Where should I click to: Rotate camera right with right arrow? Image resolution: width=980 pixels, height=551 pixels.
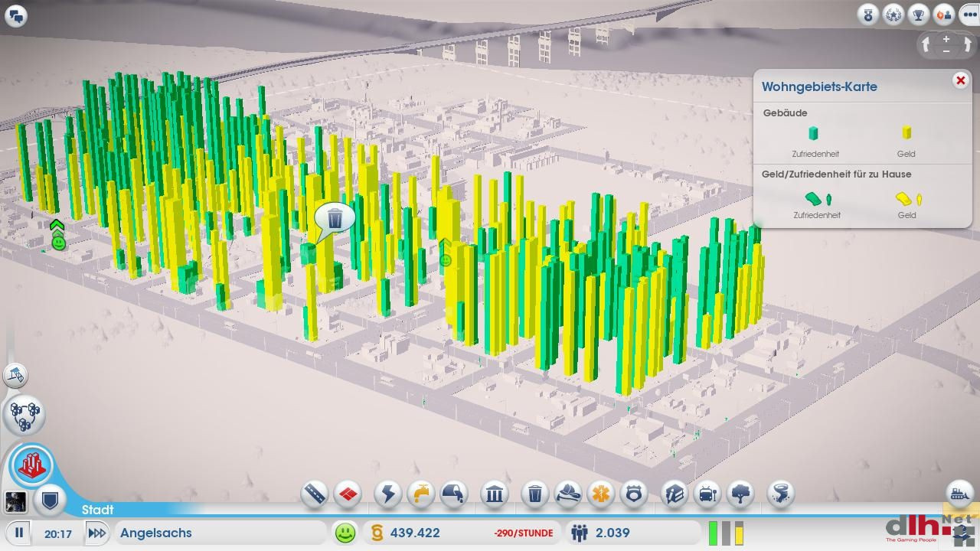pos(967,44)
